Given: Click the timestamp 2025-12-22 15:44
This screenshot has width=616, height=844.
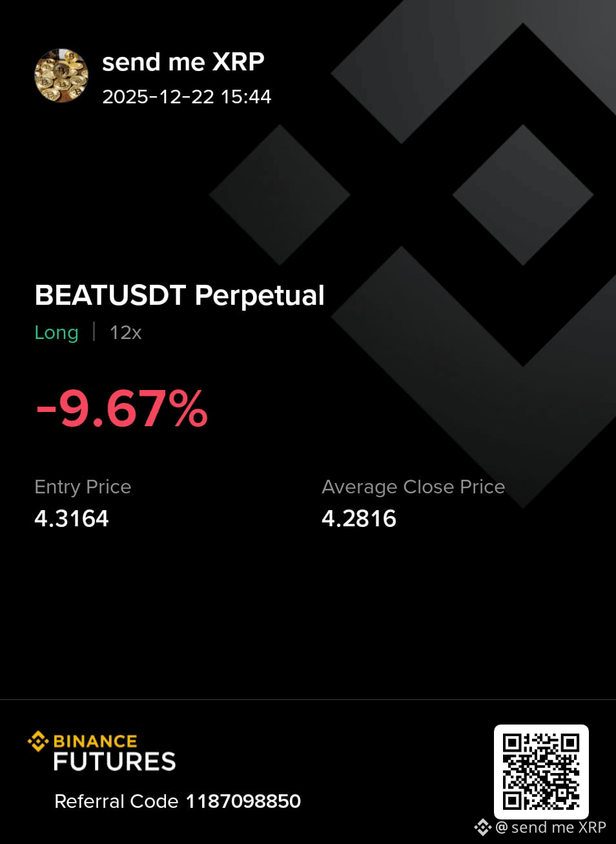Looking at the screenshot, I should click(187, 97).
